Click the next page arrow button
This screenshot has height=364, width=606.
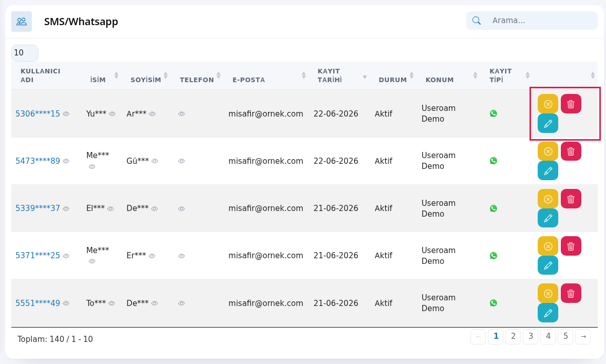coord(583,337)
